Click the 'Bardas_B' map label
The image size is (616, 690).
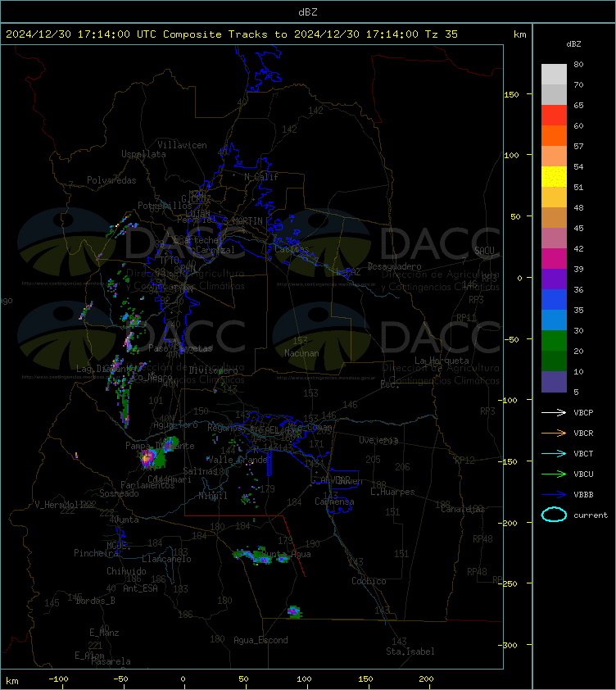[95, 600]
